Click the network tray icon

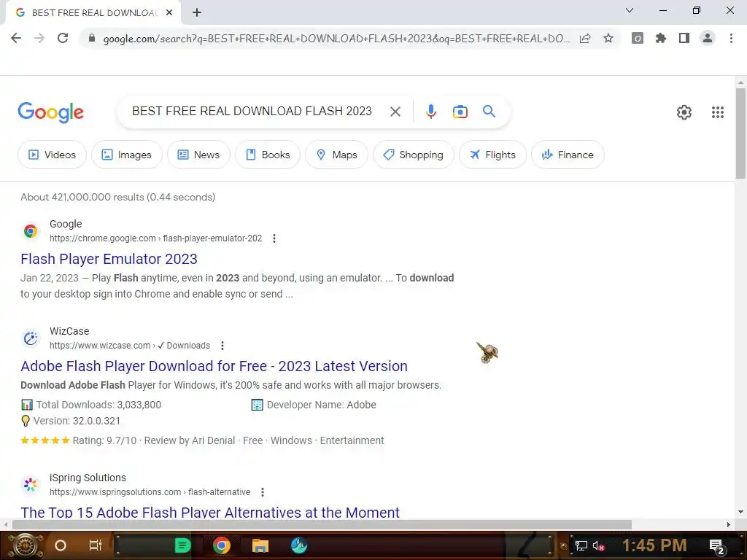581,545
